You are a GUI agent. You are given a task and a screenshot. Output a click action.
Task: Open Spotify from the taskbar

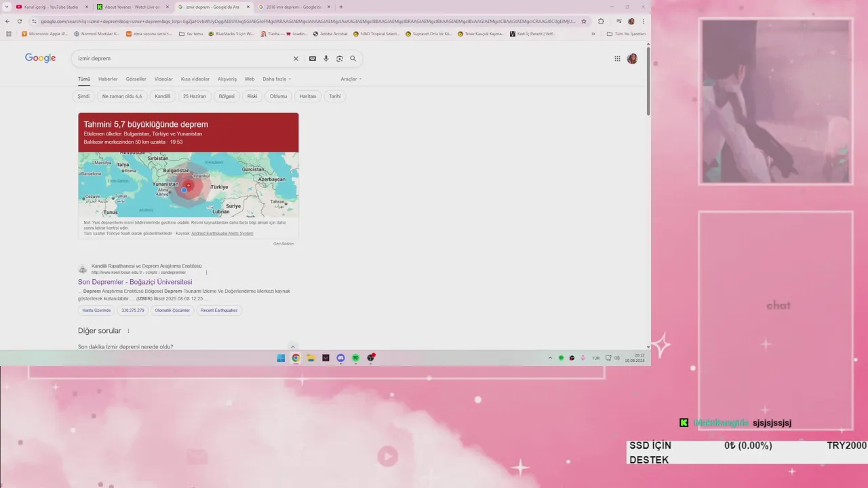pyautogui.click(x=355, y=358)
